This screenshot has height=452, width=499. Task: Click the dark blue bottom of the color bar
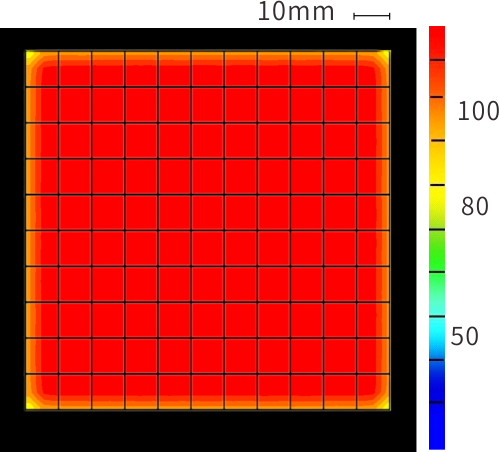437,426
